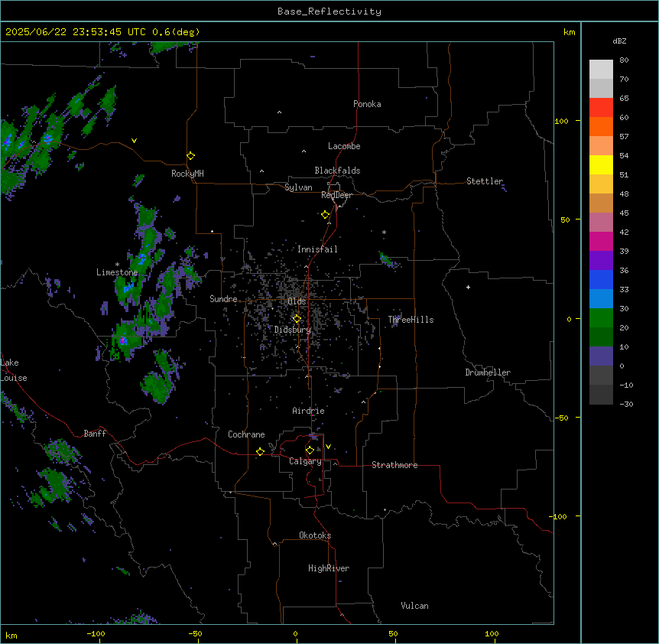Pick the bright yellow 54 dBZ legend swatch
Image resolution: width=659 pixels, height=644 pixels.
(x=601, y=164)
